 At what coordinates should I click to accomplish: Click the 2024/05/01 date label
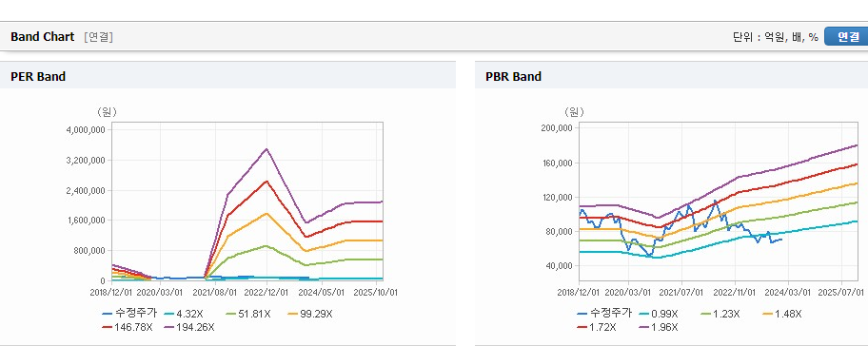323,292
